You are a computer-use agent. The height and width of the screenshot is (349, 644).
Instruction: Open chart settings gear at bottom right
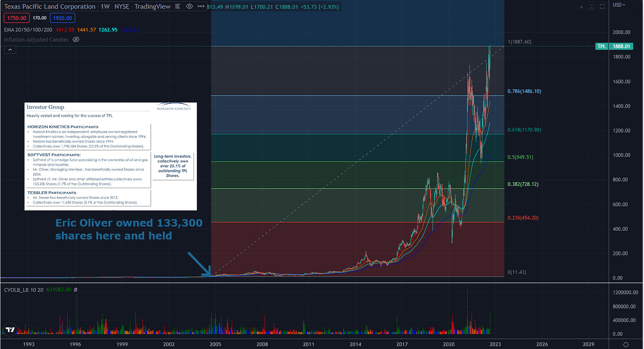point(626,344)
